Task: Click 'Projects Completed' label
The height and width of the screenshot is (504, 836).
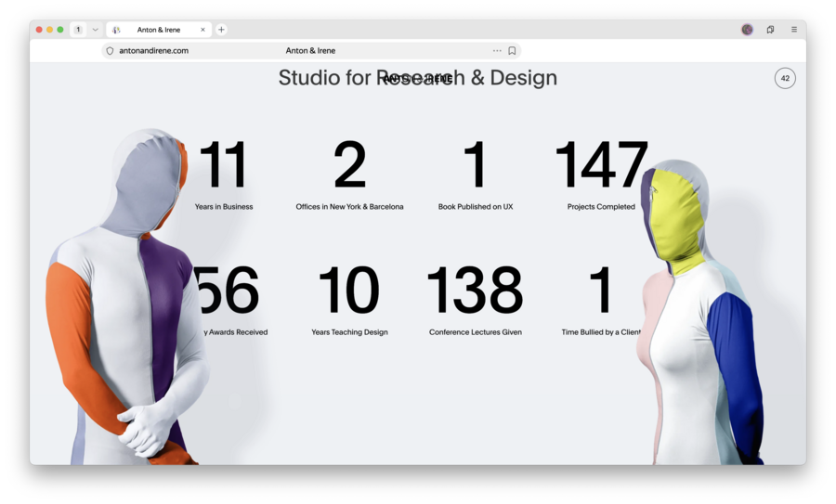Action: pos(601,207)
